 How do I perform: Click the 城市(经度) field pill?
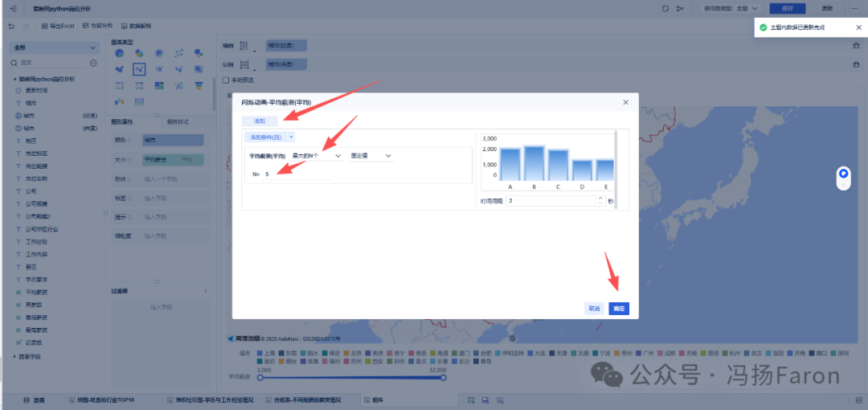click(x=285, y=46)
